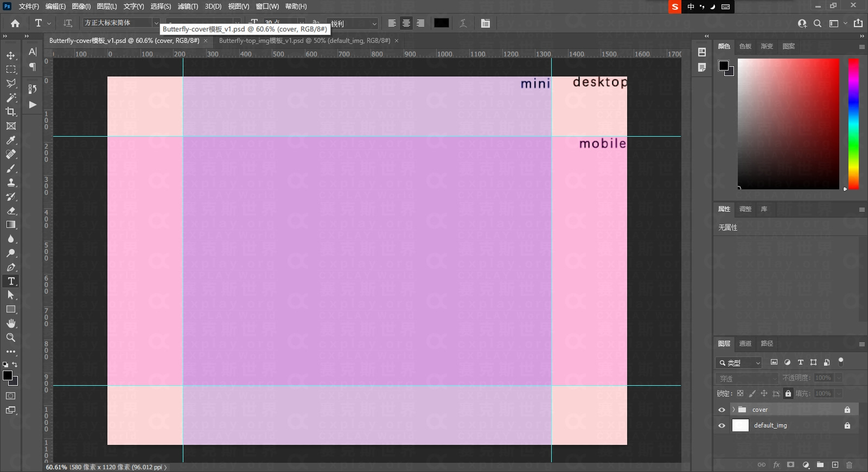Select the Crop tool
Image resolution: width=868 pixels, height=472 pixels.
click(11, 112)
